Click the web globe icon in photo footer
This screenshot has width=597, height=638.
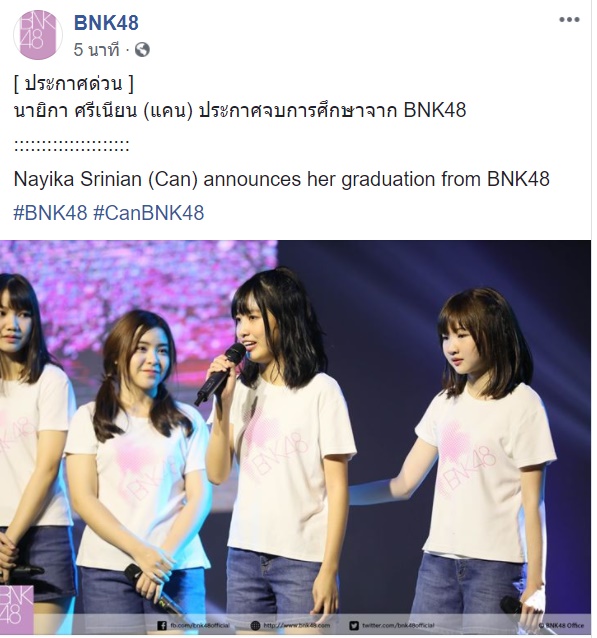pyautogui.click(x=255, y=625)
